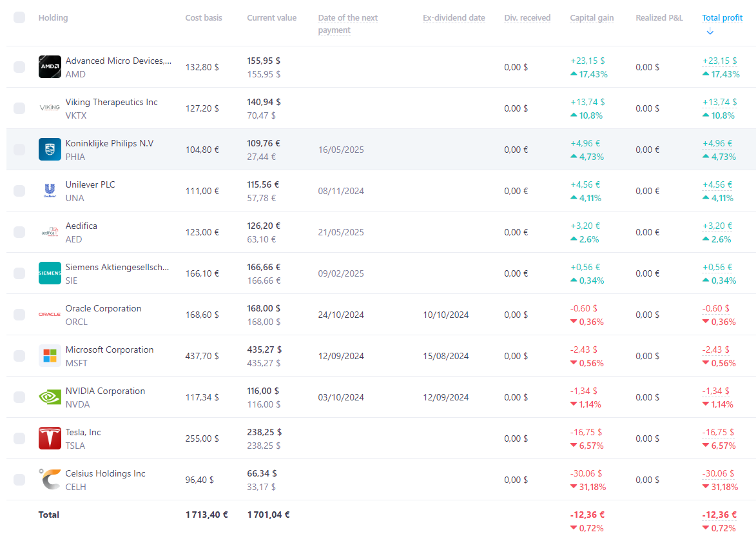Click total cost basis 1 713,40 €
756x541 pixels.
(206, 515)
